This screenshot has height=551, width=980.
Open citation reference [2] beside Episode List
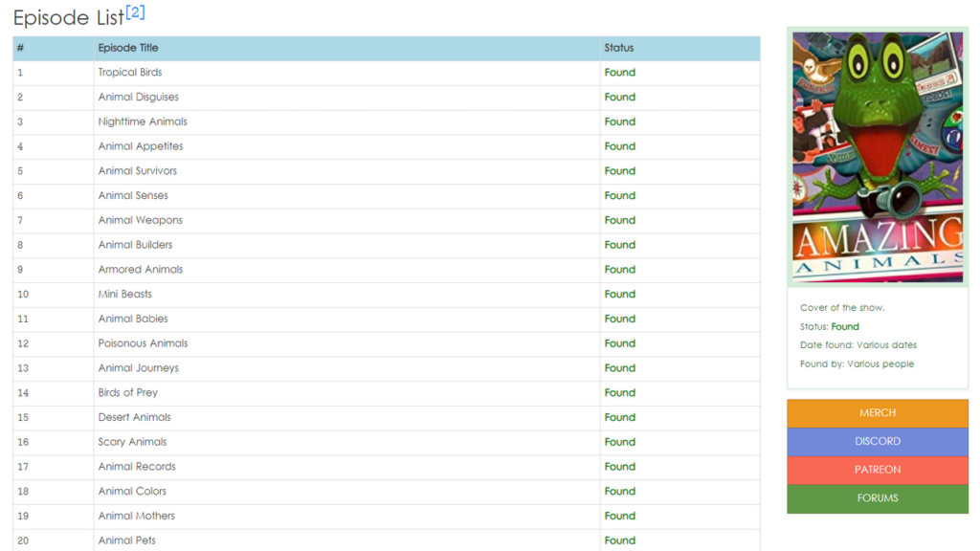[x=135, y=12]
